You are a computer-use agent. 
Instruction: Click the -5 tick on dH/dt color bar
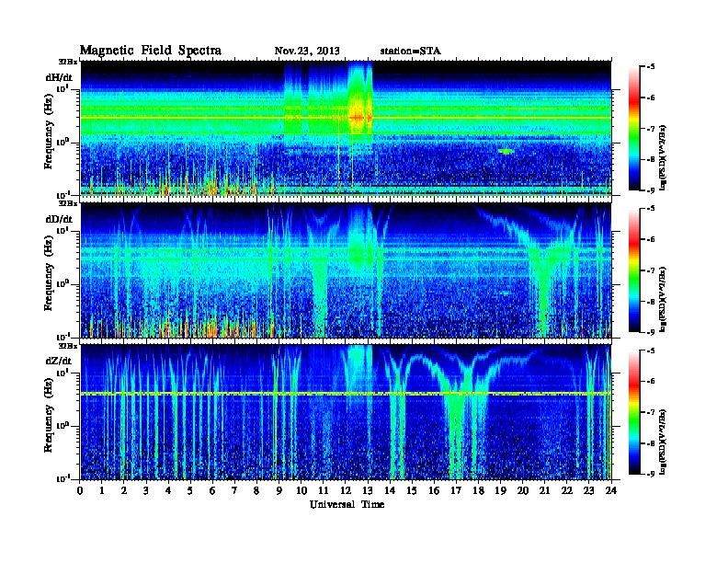tap(651, 67)
